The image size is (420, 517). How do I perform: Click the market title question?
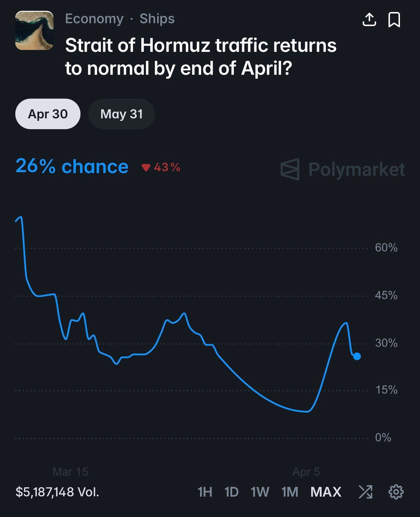200,56
